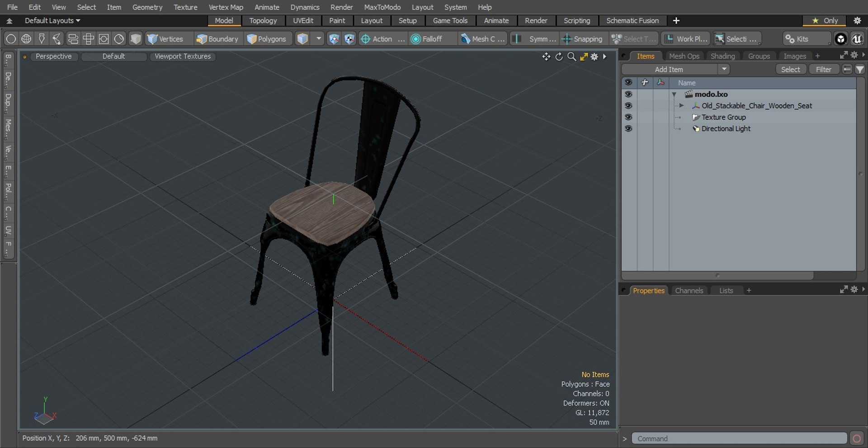The image size is (868, 448).
Task: Click the Command input field
Action: click(739, 439)
